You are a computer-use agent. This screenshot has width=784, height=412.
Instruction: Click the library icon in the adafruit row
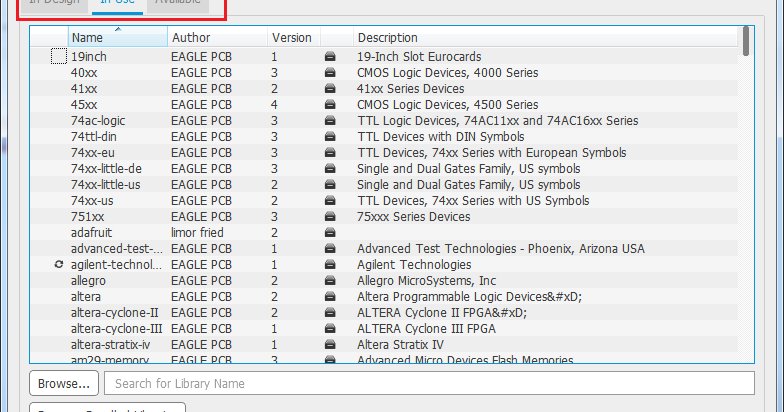[x=330, y=232]
